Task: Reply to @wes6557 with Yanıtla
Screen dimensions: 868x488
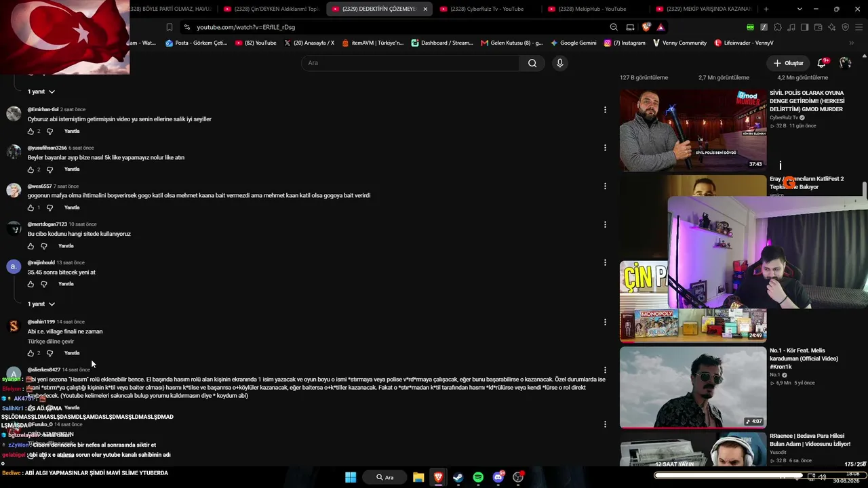Action: pos(72,208)
